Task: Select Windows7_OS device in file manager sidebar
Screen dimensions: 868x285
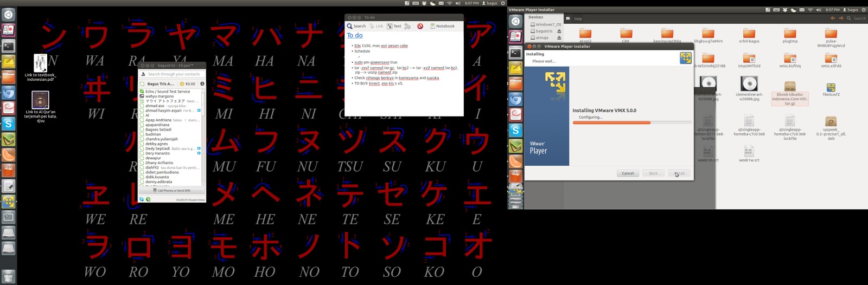Action: 545,24
